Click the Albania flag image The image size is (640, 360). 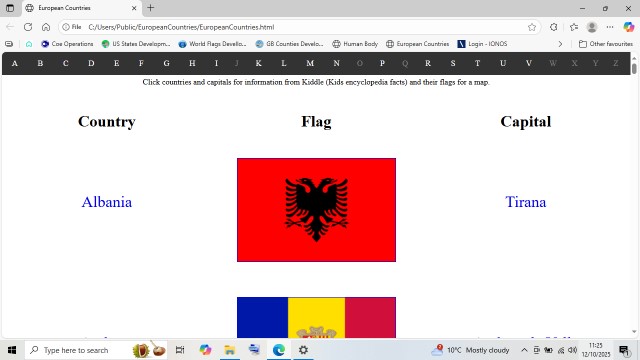pyautogui.click(x=316, y=210)
